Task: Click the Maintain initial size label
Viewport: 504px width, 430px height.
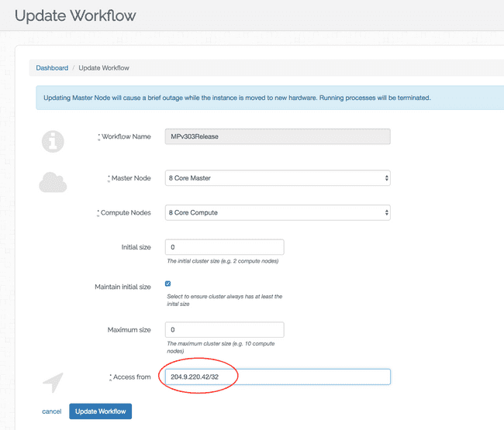Action: [123, 287]
